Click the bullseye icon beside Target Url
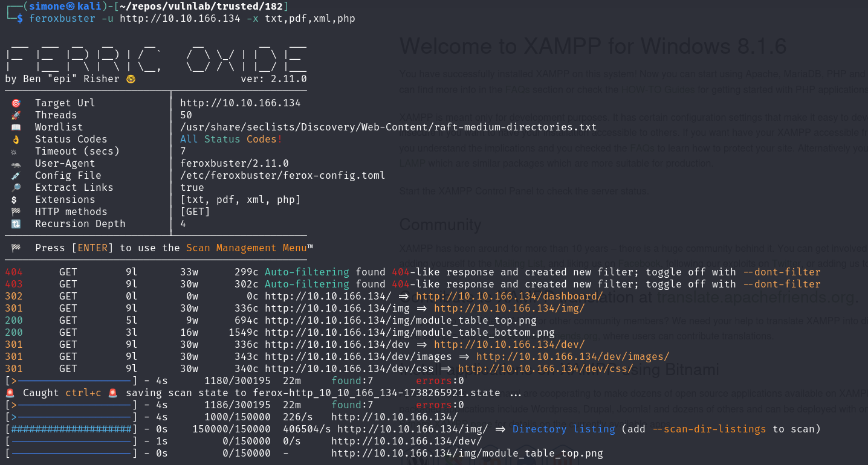Screen dimensions: 868x465 pos(16,103)
